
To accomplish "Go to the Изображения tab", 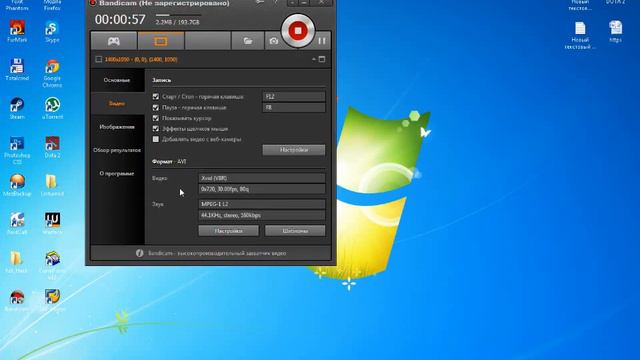I will [x=117, y=127].
